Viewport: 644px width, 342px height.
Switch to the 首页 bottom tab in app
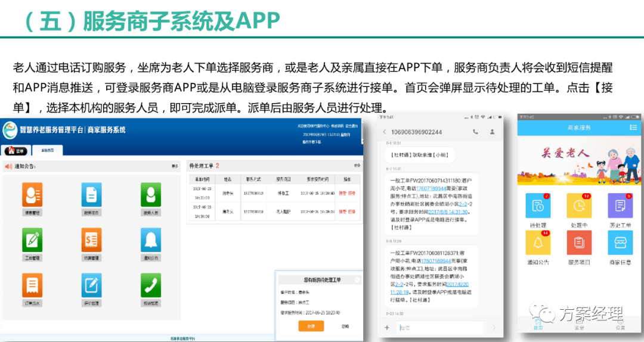click(x=538, y=326)
